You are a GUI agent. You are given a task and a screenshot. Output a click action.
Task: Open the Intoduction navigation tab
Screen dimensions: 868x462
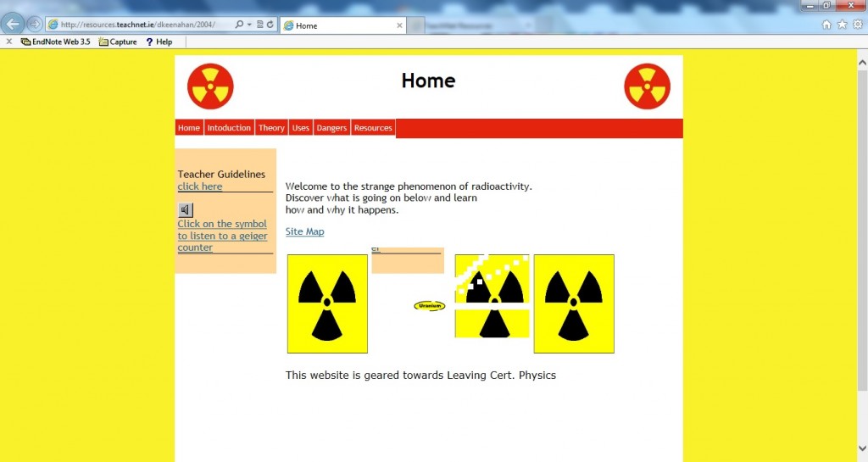pyautogui.click(x=229, y=128)
